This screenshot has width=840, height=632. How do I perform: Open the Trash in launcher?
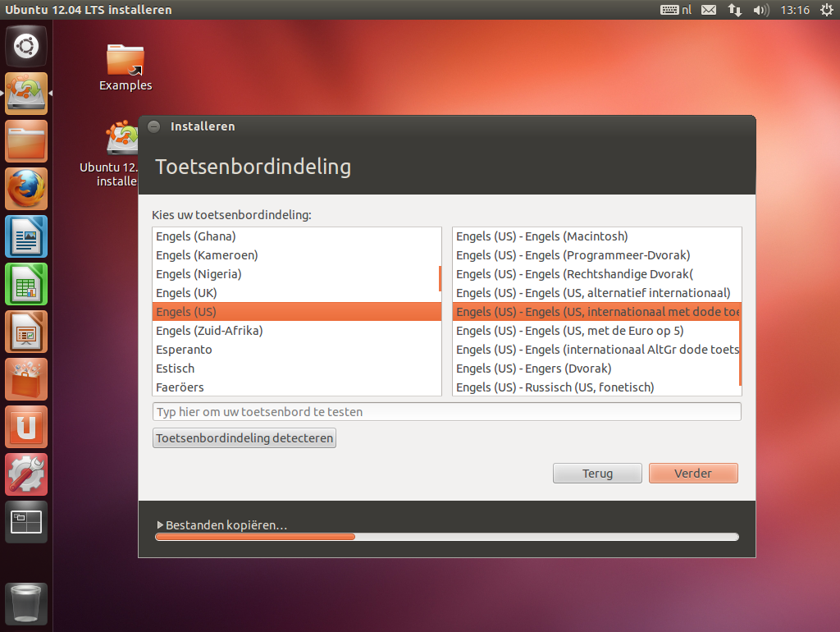[26, 604]
